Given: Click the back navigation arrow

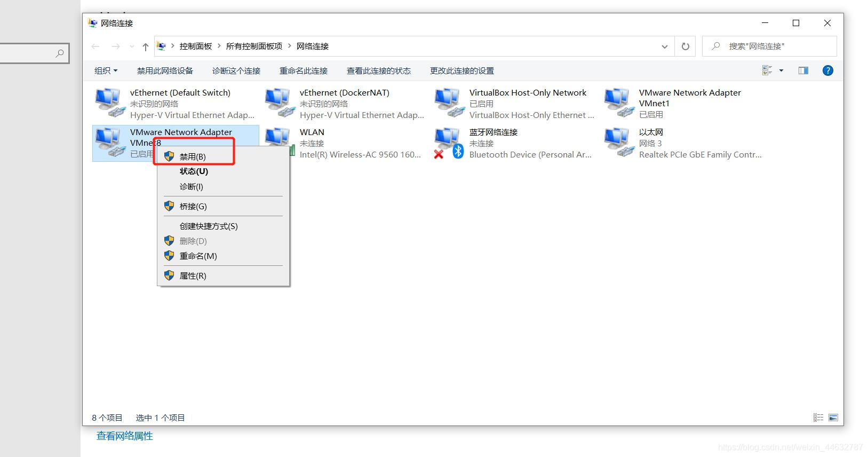Looking at the screenshot, I should coord(95,46).
